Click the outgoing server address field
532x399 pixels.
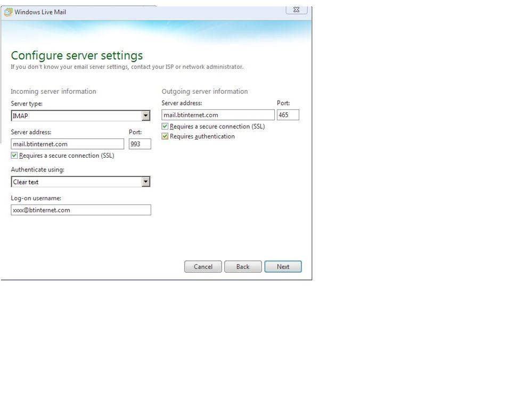click(x=218, y=115)
